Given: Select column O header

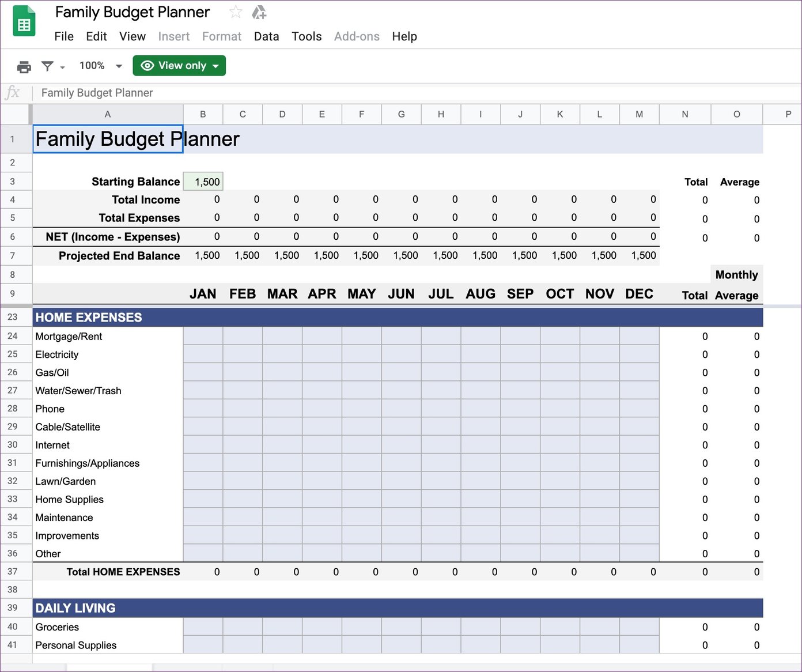Looking at the screenshot, I should coord(737,114).
